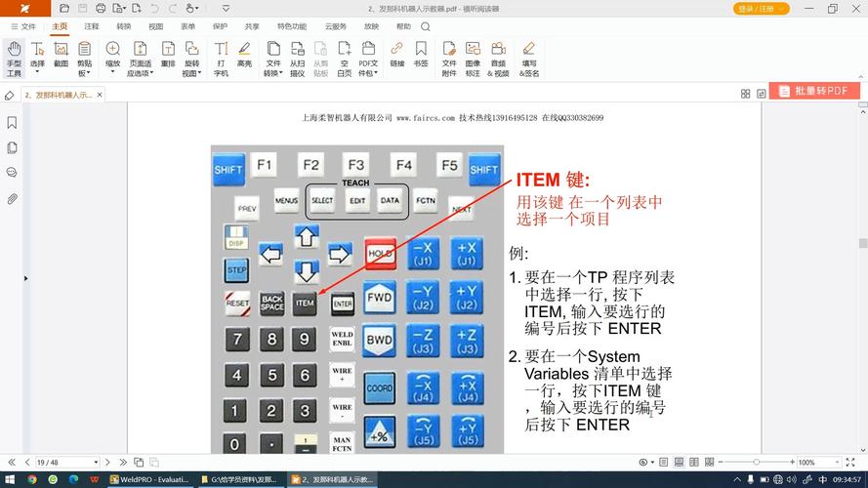The height and width of the screenshot is (488, 868).
Task: Click the search magnifier icon beside 帮助
Action: [425, 26]
